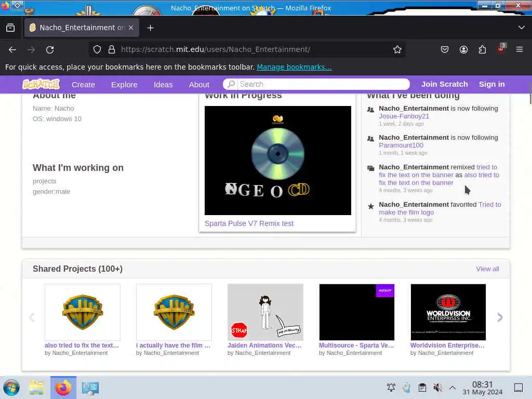The image size is (532, 399).
Task: Open 'also tried to fix the text on the banner' activity link
Action: coord(439,179)
